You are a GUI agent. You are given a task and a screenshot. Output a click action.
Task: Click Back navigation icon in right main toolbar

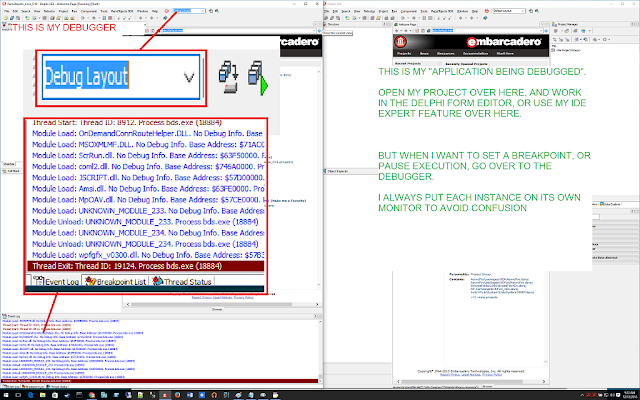[x=460, y=18]
